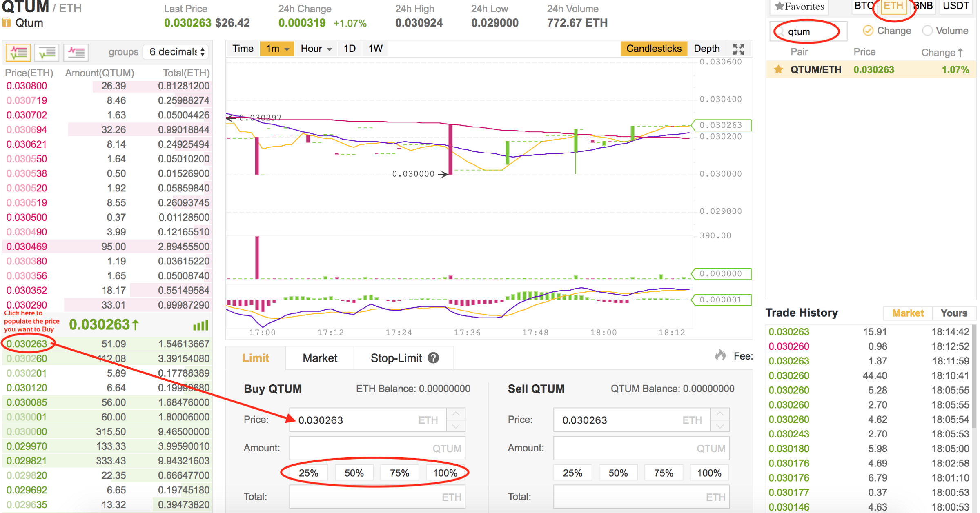Click the Stop-Limit help question mark icon
The image size is (980, 513).
click(x=433, y=358)
